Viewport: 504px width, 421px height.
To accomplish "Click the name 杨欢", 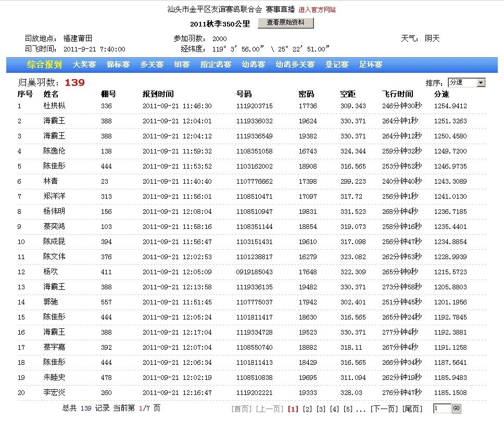I will (x=51, y=272).
